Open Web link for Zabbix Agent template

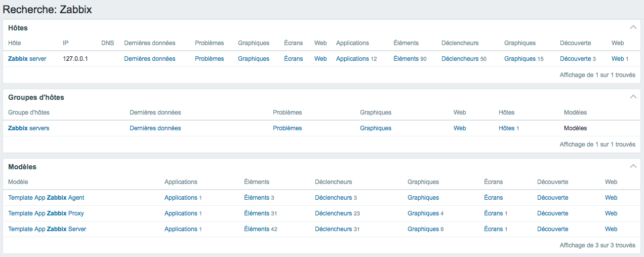coord(611,198)
